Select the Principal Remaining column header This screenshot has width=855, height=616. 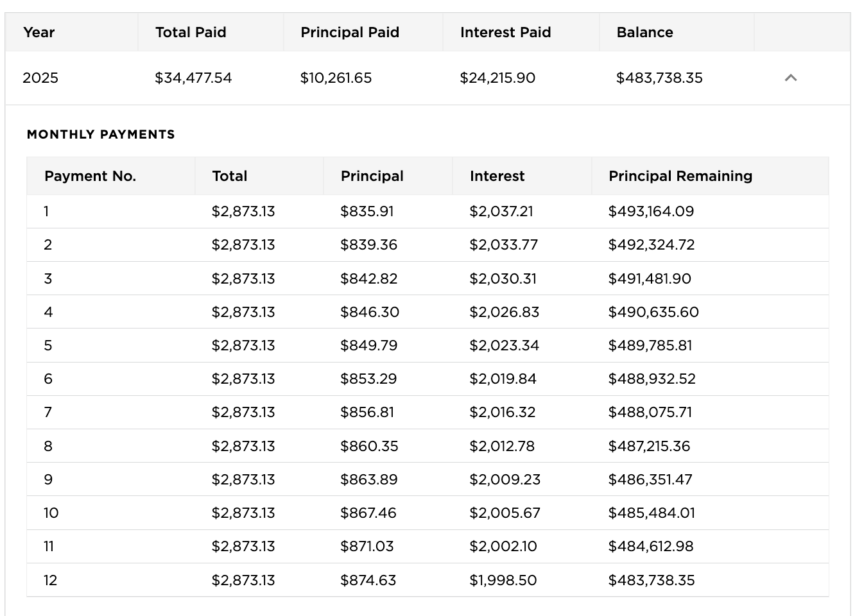pyautogui.click(x=680, y=176)
